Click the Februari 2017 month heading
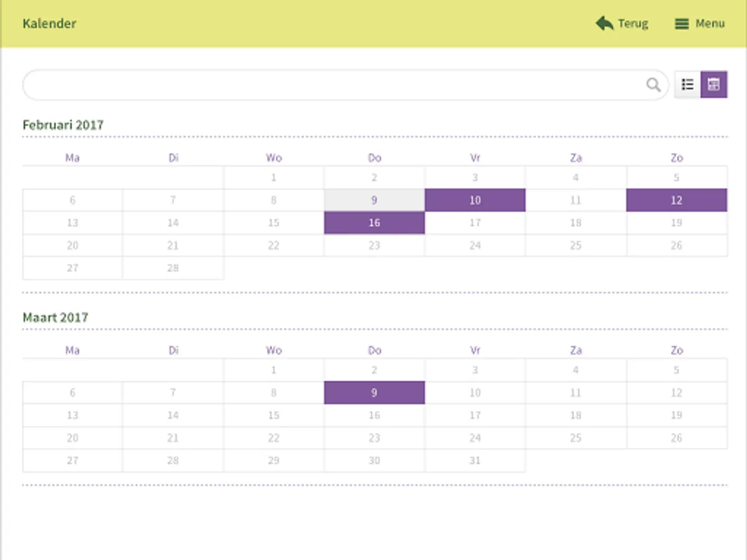 point(63,124)
